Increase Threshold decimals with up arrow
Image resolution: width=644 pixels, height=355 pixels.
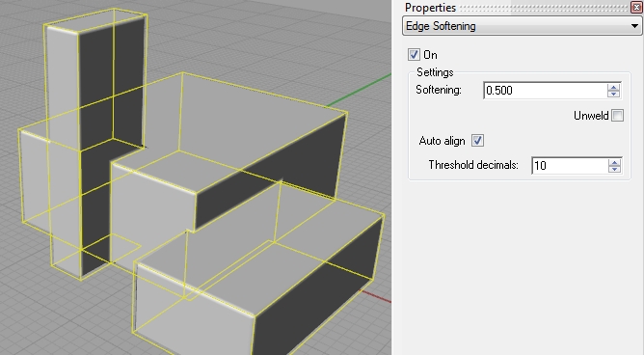[615, 162]
